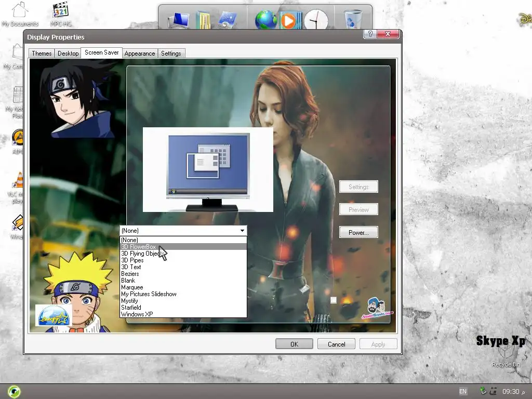The image size is (532, 399).
Task: Open the AIM desktop icon
Action: (17, 142)
